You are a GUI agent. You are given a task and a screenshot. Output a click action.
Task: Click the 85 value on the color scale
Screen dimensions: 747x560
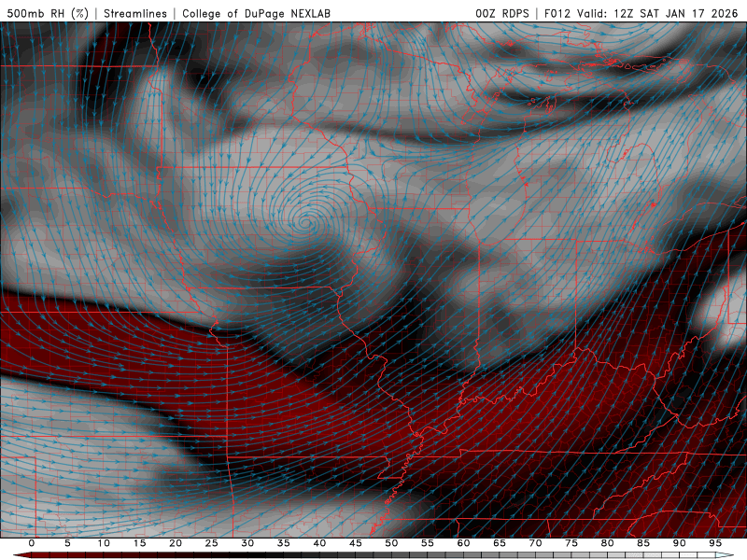643,543
